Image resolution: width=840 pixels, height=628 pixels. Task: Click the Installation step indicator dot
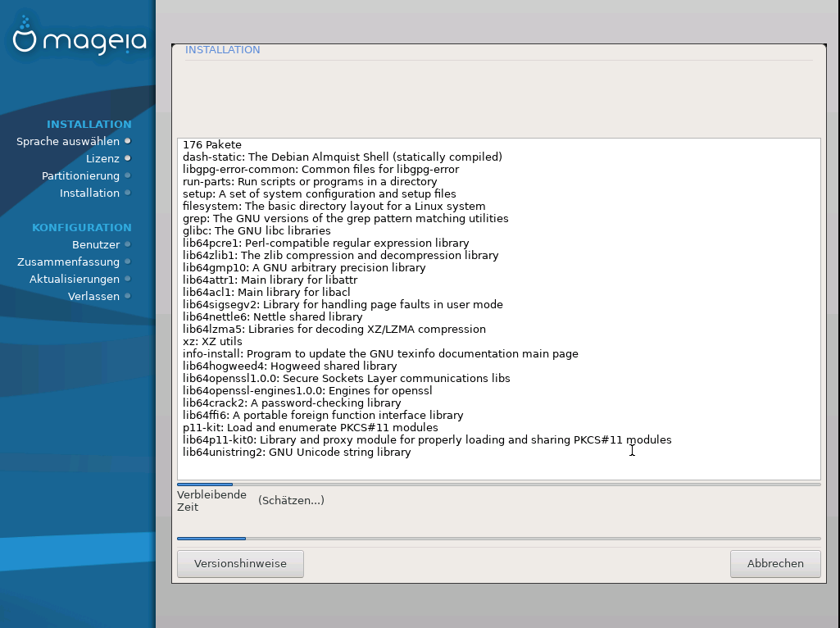click(128, 193)
